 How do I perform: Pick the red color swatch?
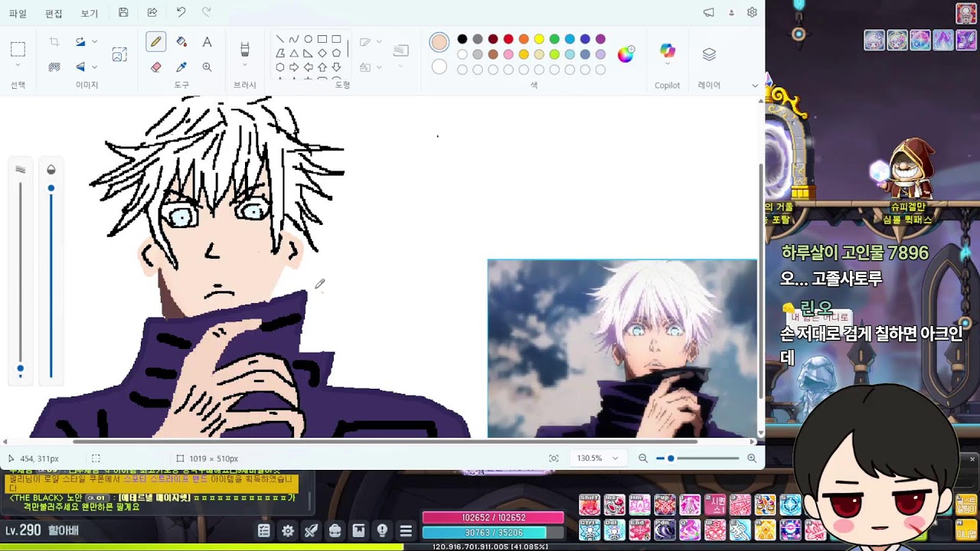pyautogui.click(x=508, y=39)
